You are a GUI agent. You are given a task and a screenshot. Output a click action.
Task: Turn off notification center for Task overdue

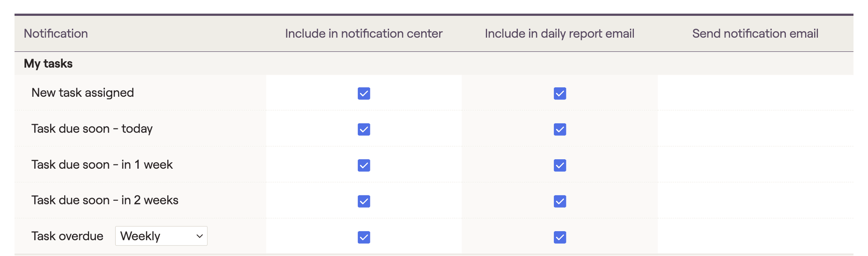pyautogui.click(x=364, y=237)
